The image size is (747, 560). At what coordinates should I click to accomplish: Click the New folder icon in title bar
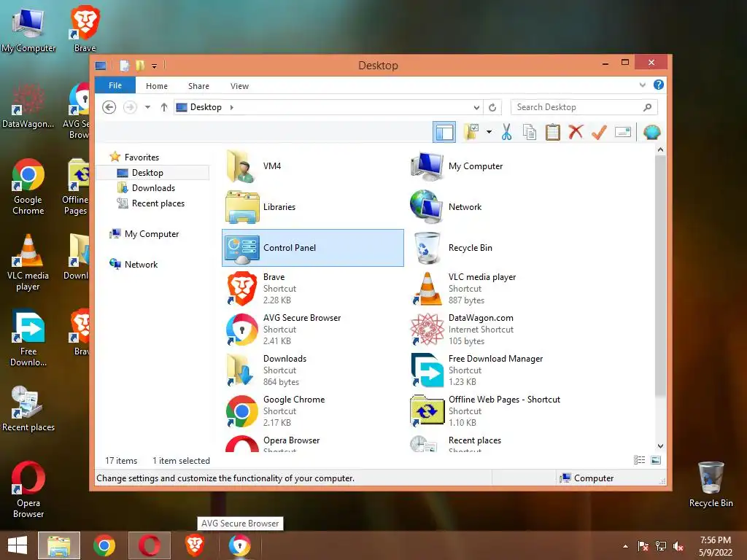[x=140, y=65]
